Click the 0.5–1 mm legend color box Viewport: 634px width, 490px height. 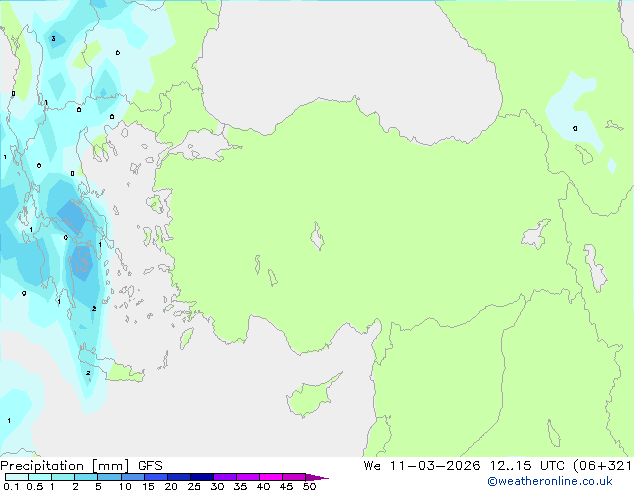(x=40, y=477)
